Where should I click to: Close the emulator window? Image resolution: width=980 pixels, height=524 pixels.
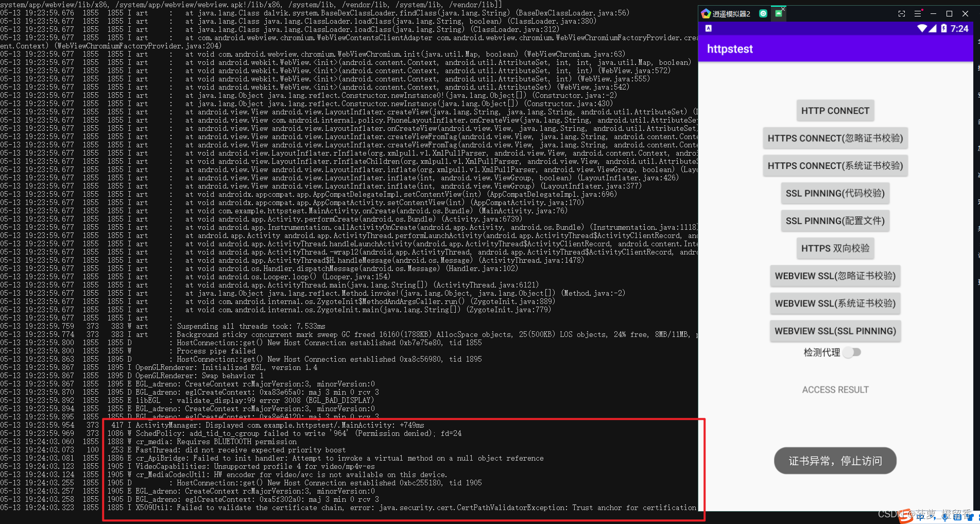coord(966,14)
